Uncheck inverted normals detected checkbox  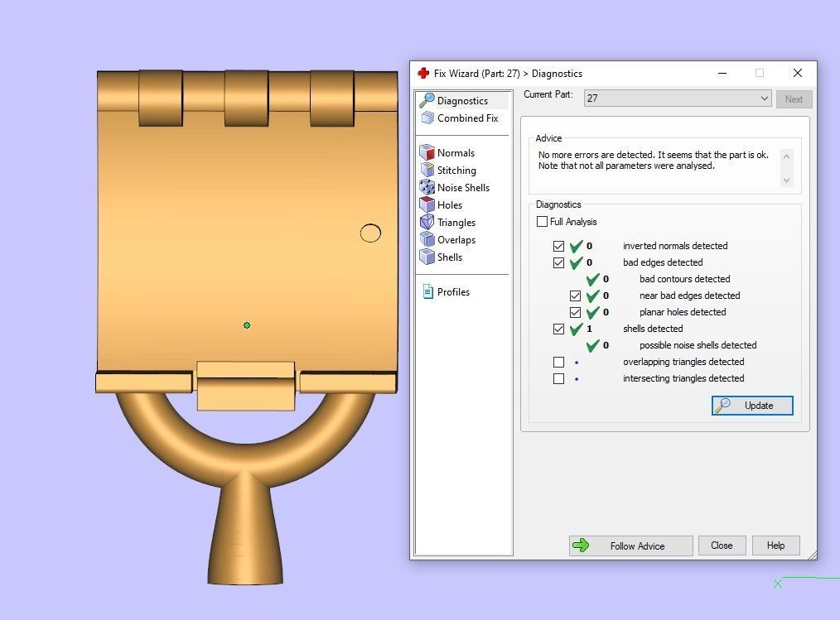coord(558,247)
